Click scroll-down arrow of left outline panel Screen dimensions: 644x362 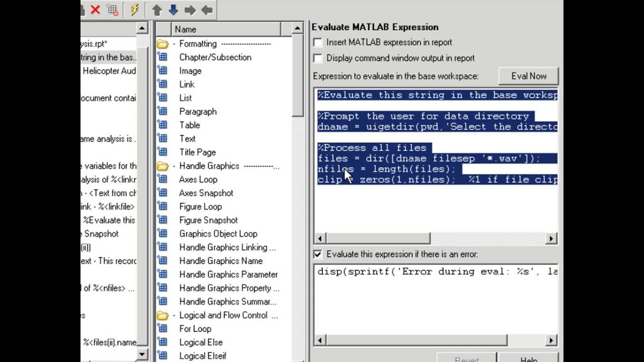[142, 355]
